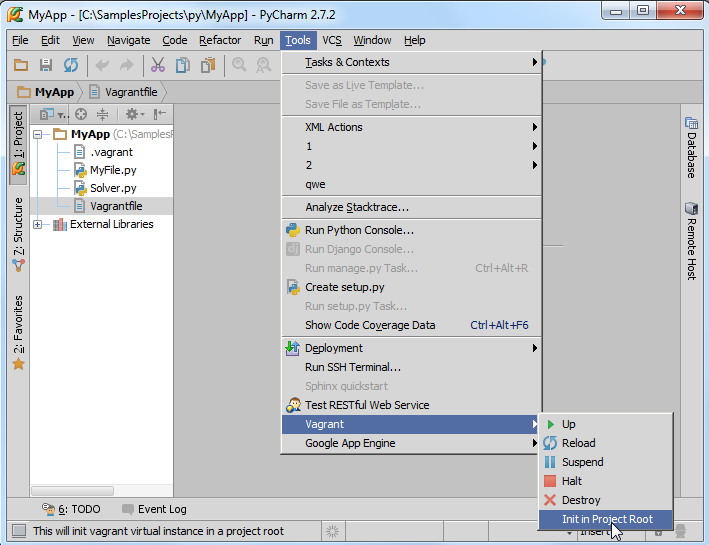Click the scroll from source target icon
709x545 pixels.
(81, 114)
